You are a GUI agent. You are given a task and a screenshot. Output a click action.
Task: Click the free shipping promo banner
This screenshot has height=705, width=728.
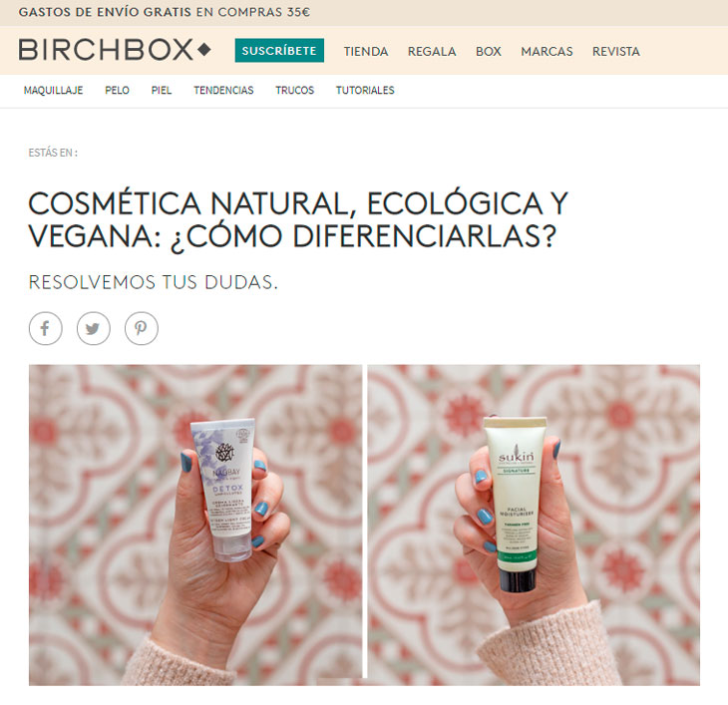(x=165, y=12)
